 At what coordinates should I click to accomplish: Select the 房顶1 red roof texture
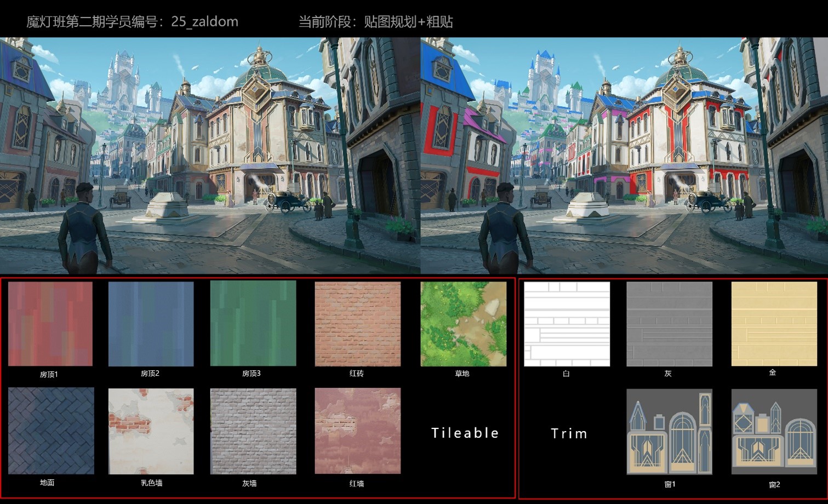coord(50,324)
